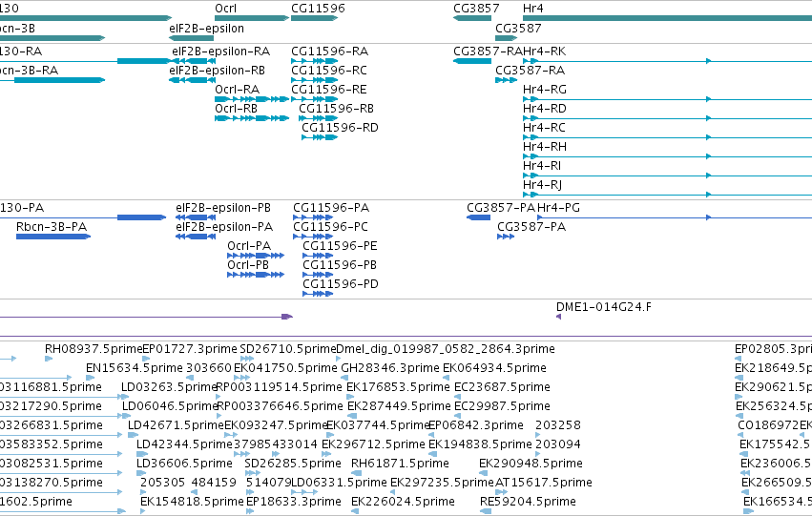Click the Hr4 gene label
The image size is (812, 516).
(x=532, y=9)
